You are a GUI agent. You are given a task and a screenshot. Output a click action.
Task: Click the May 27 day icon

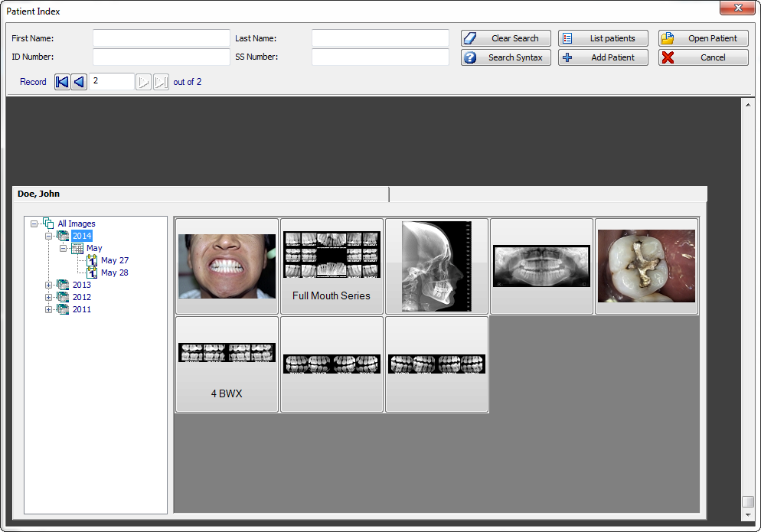click(x=93, y=260)
